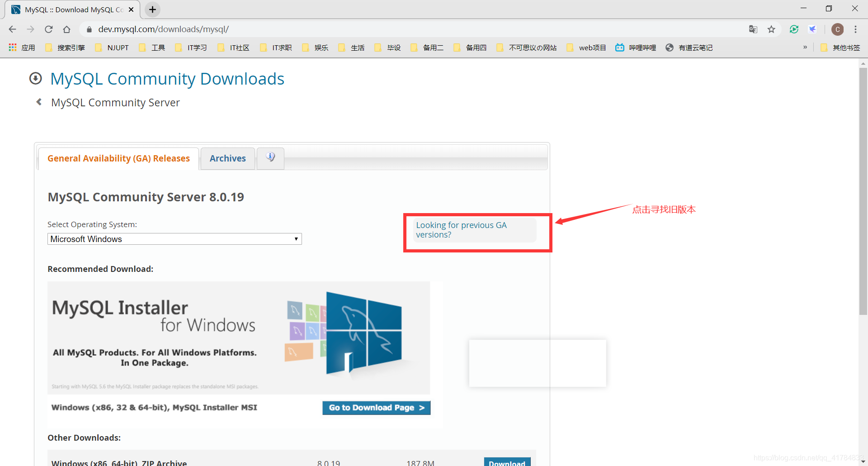868x466 pixels.
Task: Open the 其他书签 folder
Action: tap(840, 48)
